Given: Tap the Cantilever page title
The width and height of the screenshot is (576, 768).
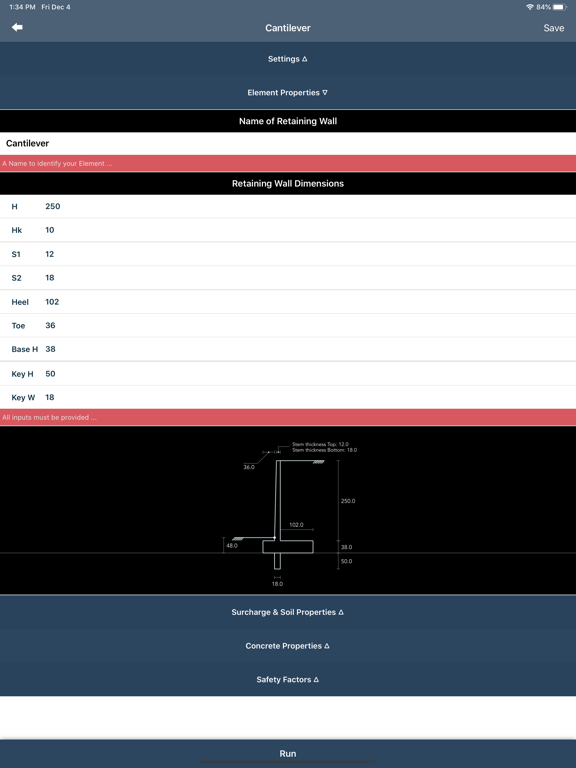Looking at the screenshot, I should pyautogui.click(x=288, y=28).
